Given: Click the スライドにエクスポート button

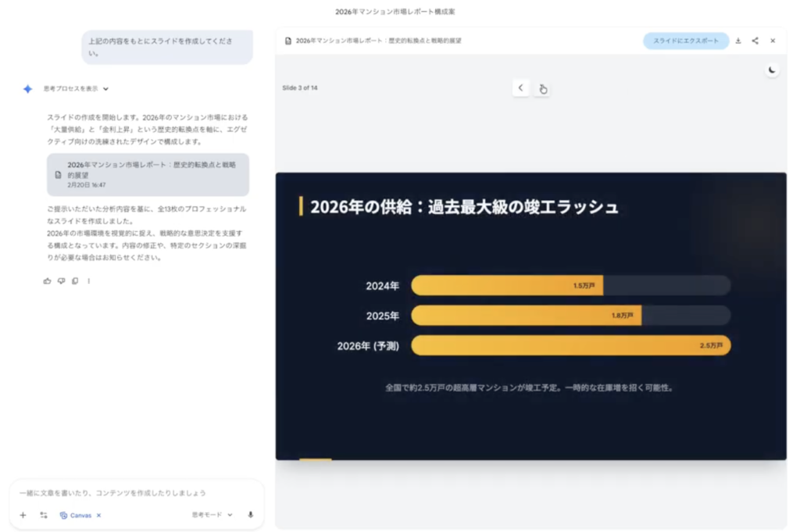Looking at the screenshot, I should coord(686,41).
